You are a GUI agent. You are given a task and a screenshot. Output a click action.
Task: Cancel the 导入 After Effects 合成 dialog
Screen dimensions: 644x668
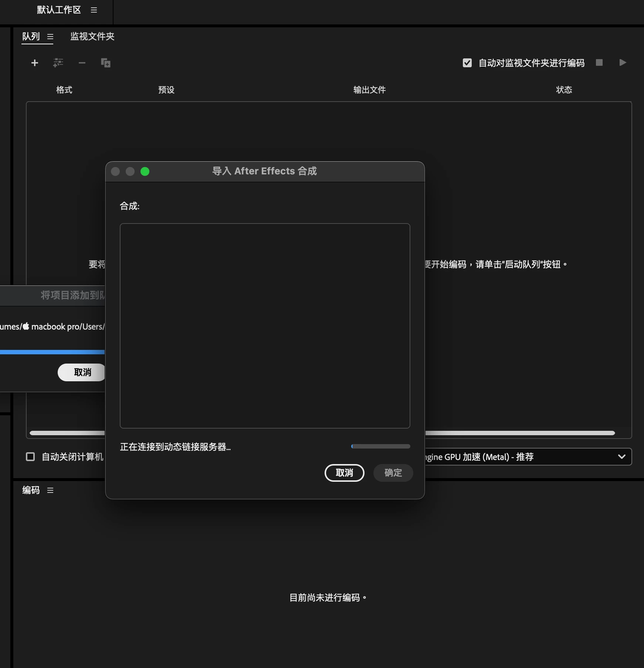tap(345, 473)
